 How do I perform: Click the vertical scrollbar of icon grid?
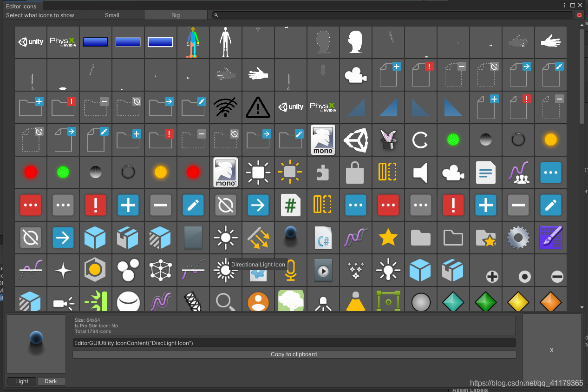coord(582,77)
